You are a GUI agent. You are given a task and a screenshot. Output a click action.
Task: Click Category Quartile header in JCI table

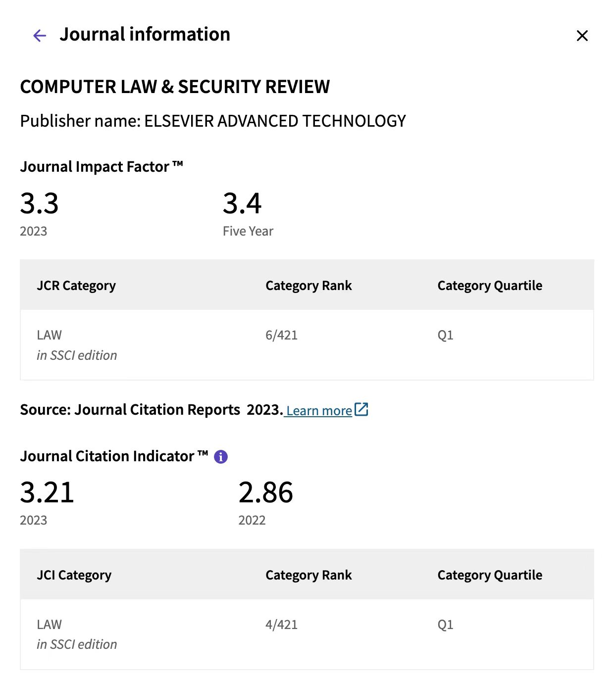[490, 575]
